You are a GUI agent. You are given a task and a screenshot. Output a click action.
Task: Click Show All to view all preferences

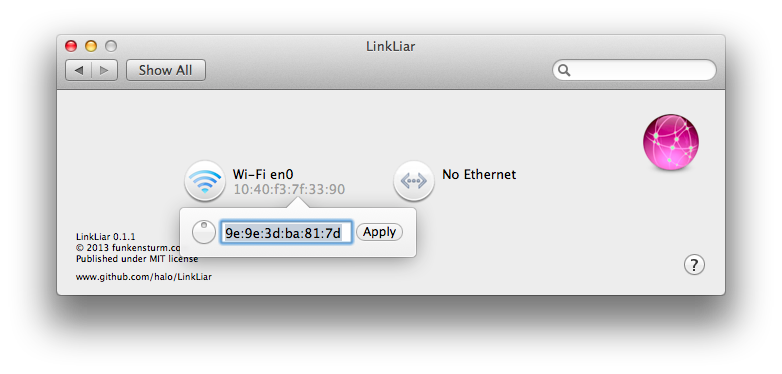[x=166, y=70]
